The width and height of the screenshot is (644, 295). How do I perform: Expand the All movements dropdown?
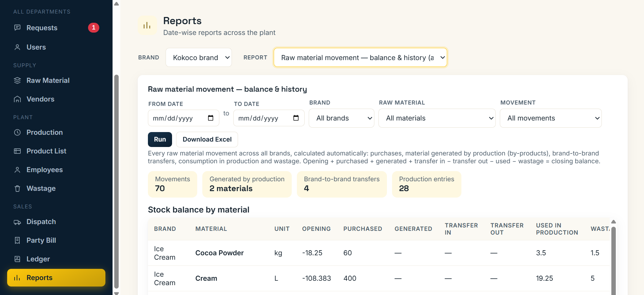pyautogui.click(x=550, y=118)
